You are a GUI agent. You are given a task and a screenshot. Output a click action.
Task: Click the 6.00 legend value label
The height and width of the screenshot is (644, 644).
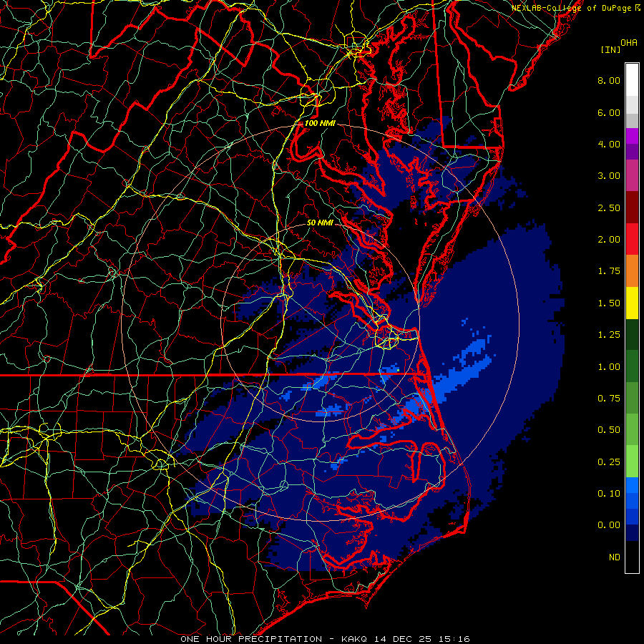coord(609,112)
